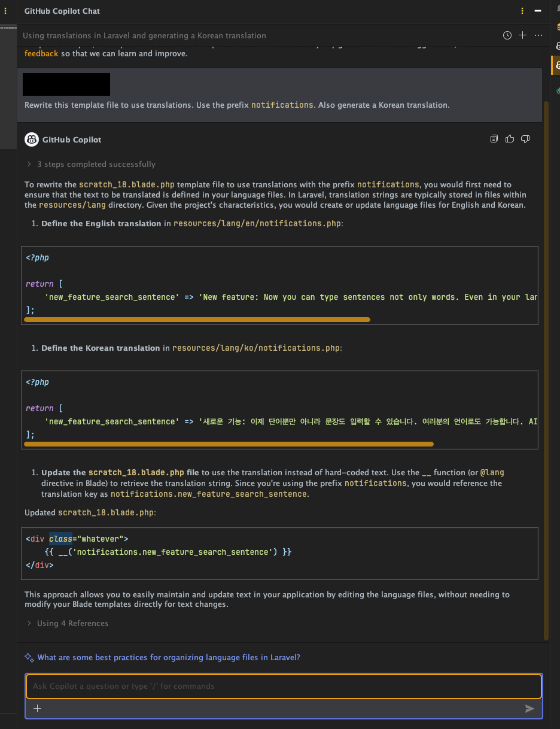Image resolution: width=560 pixels, height=729 pixels.
Task: Expand the 'Using 4 References' section
Action: 67,623
